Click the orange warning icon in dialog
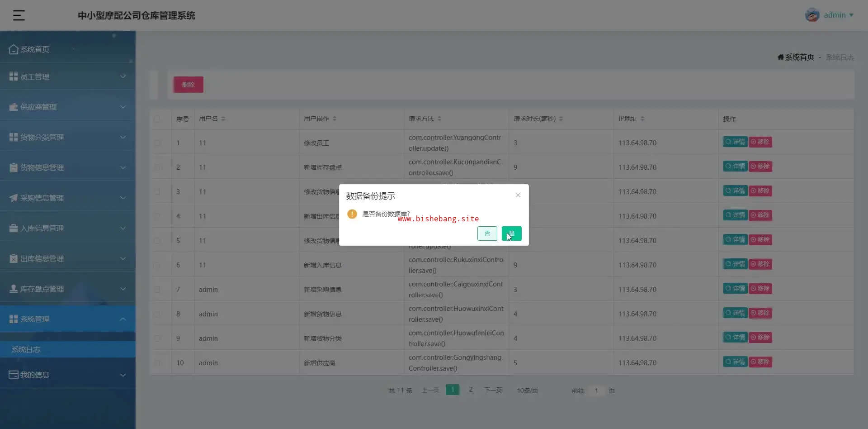The width and height of the screenshot is (868, 429). pos(352,214)
